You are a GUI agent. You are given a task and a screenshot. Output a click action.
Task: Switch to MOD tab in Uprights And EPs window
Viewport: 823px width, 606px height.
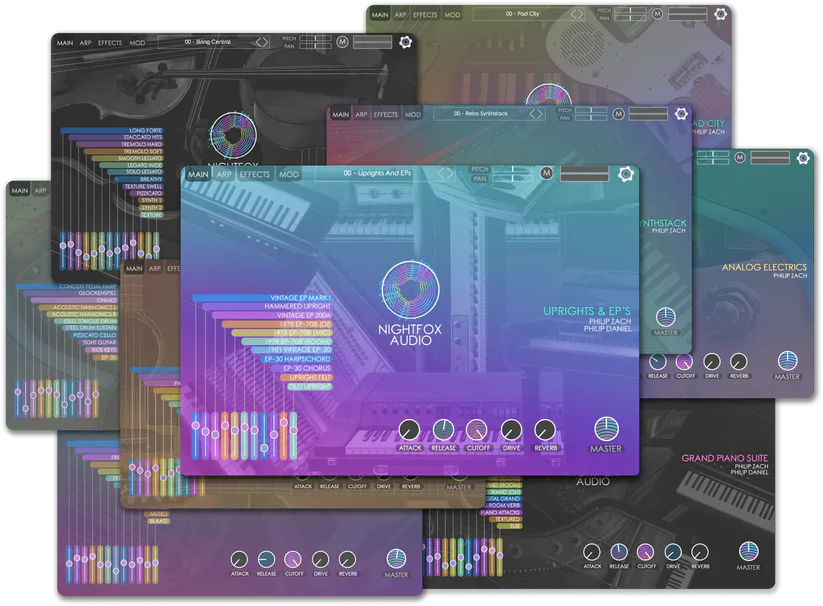(x=289, y=175)
